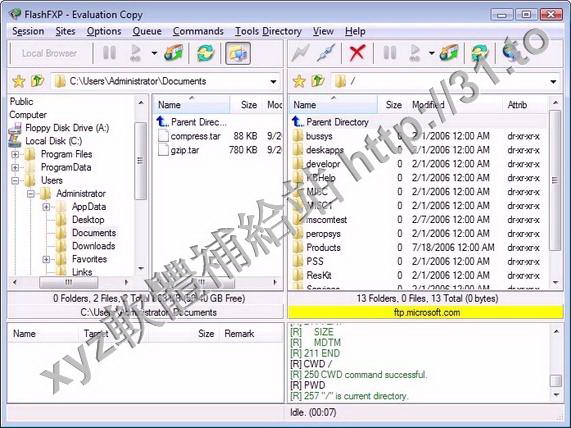
Task: Click play transfer queue in left toolbar
Action: (x=136, y=53)
